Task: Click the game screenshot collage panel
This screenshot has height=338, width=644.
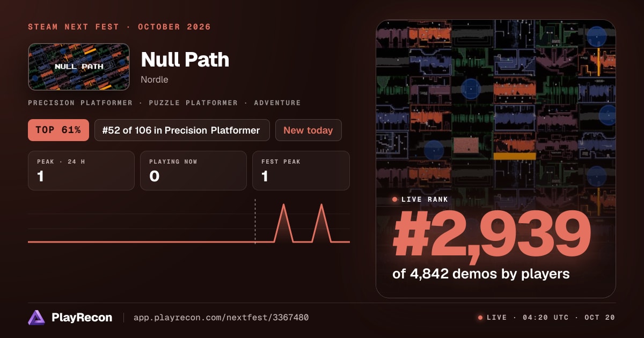Action: (496, 159)
